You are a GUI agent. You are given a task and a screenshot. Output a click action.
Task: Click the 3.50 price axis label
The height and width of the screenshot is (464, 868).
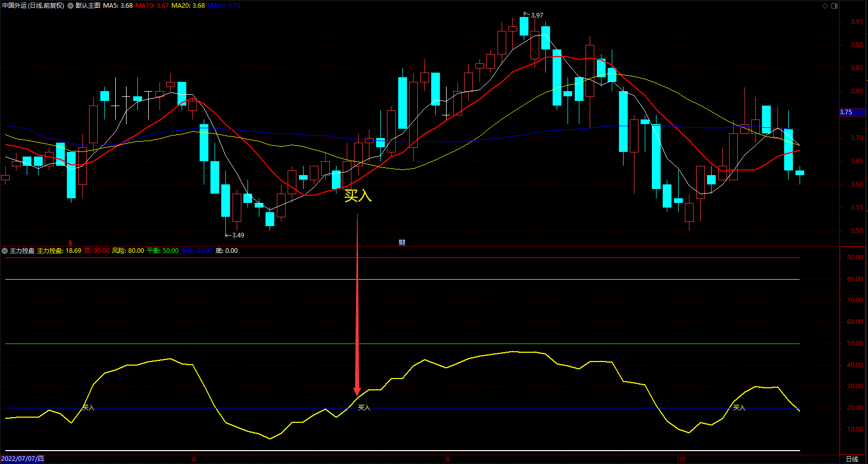pos(857,231)
